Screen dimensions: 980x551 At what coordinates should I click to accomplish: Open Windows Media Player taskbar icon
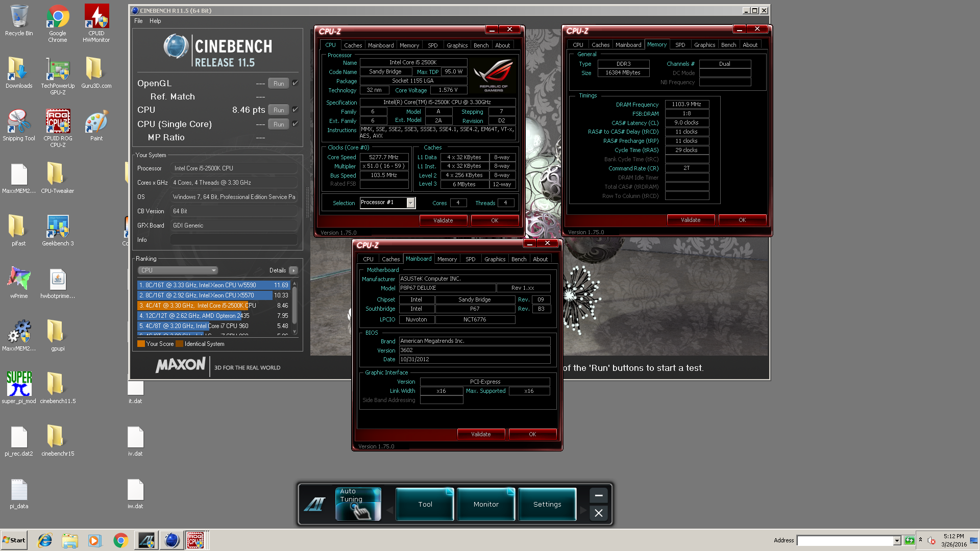click(x=95, y=540)
